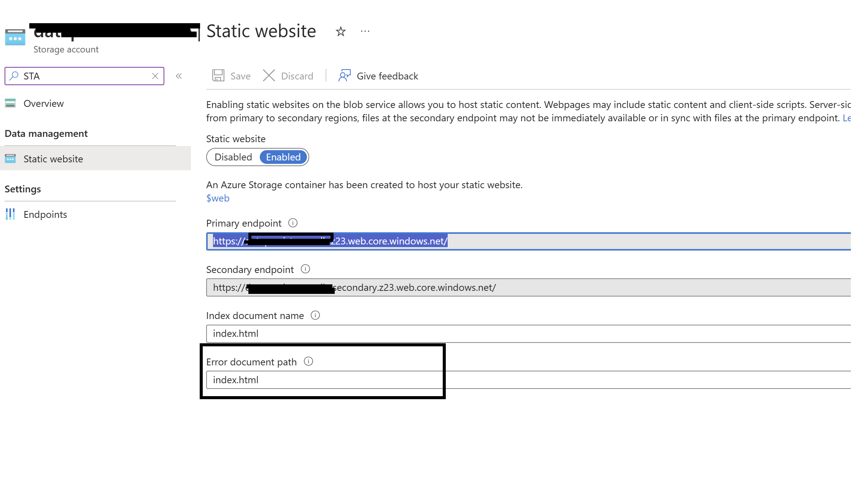Set static website toggle to Enabled

(283, 157)
